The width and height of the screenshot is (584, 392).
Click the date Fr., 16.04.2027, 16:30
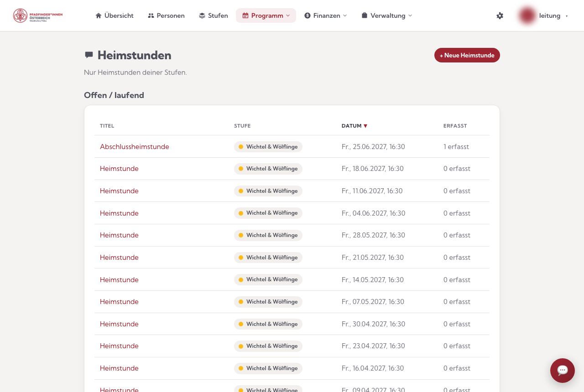pyautogui.click(x=373, y=368)
